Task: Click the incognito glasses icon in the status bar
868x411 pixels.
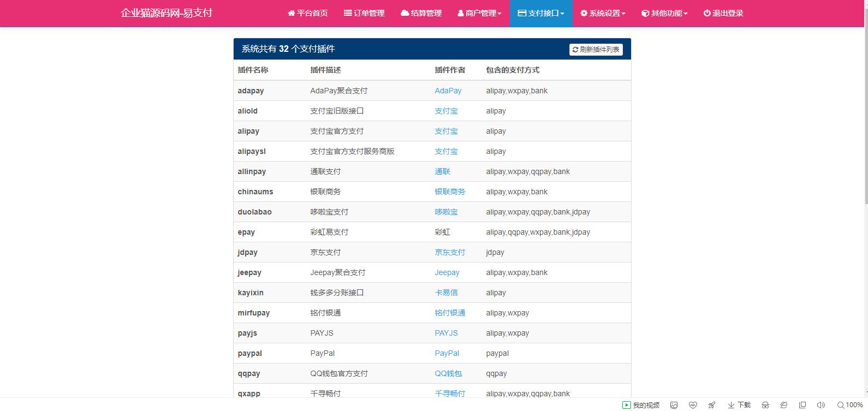Action: coord(765,405)
